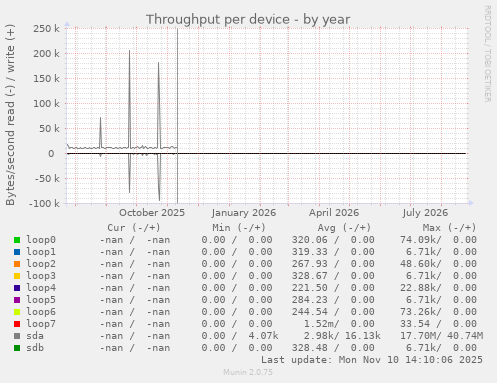This screenshot has width=497, height=383.
Task: Click the 'loop0' device label
Action: [41, 240]
